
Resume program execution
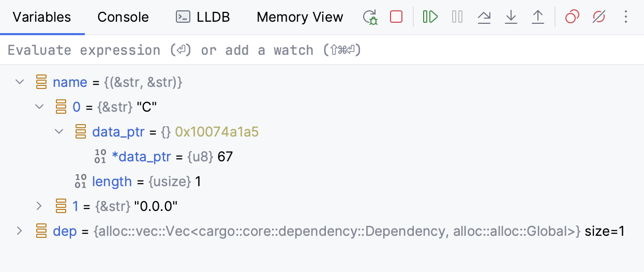click(x=430, y=17)
